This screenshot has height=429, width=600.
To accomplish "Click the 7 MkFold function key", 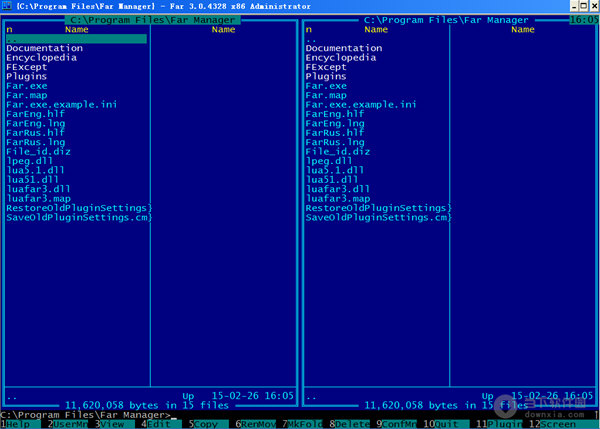I will [303, 424].
